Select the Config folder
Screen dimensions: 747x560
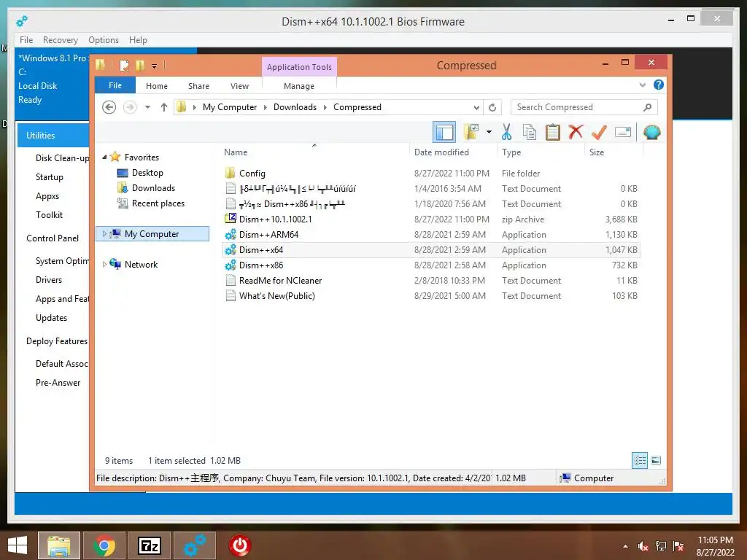click(x=430, y=174)
